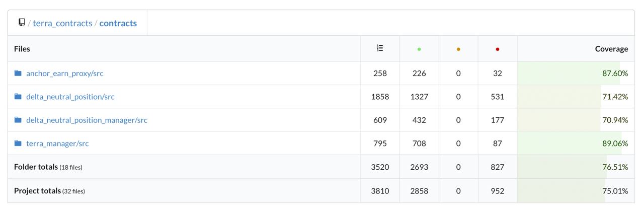Open anchor_earn_proxy/src folder

pos(64,74)
